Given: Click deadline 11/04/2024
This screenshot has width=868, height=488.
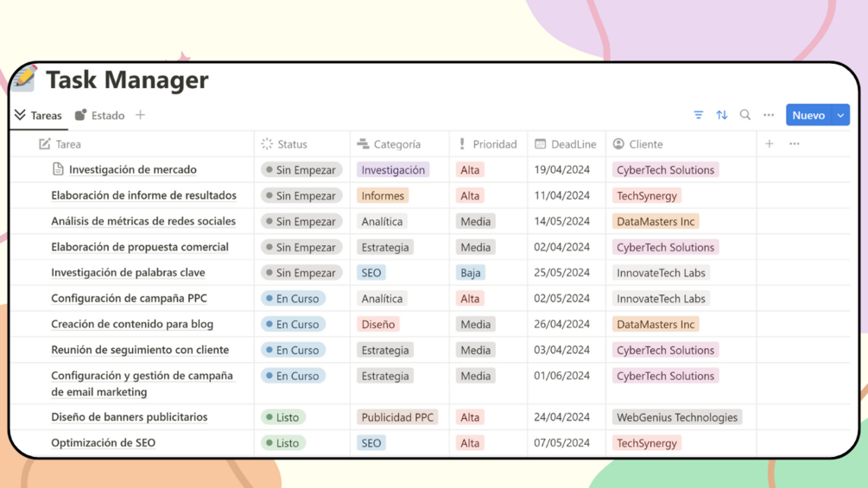Looking at the screenshot, I should [562, 195].
